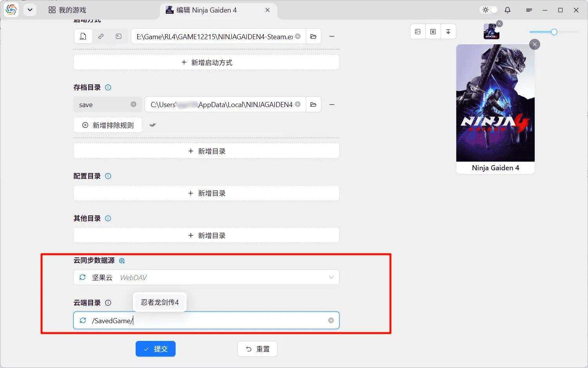The image size is (588, 368).
Task: Open the folder browser for the save directory
Action: (x=313, y=104)
